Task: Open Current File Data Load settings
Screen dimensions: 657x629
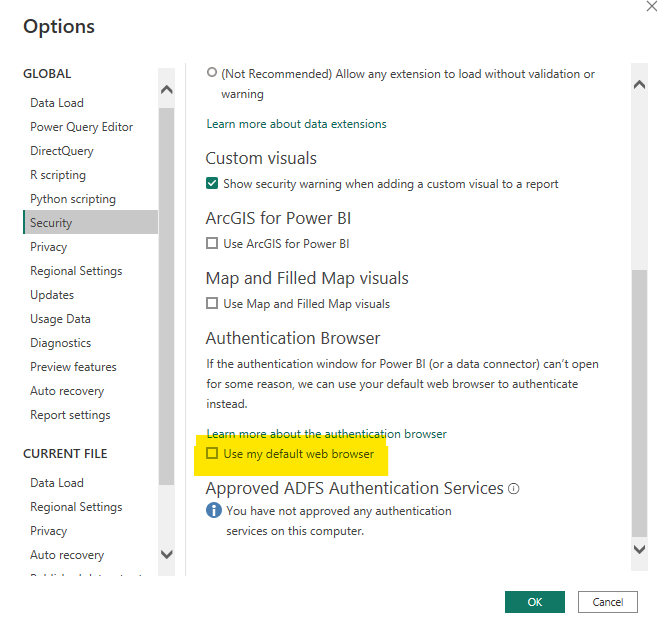Action: tap(57, 483)
